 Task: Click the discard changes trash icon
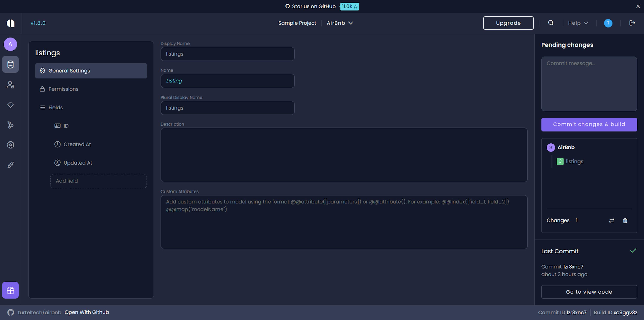click(x=625, y=221)
